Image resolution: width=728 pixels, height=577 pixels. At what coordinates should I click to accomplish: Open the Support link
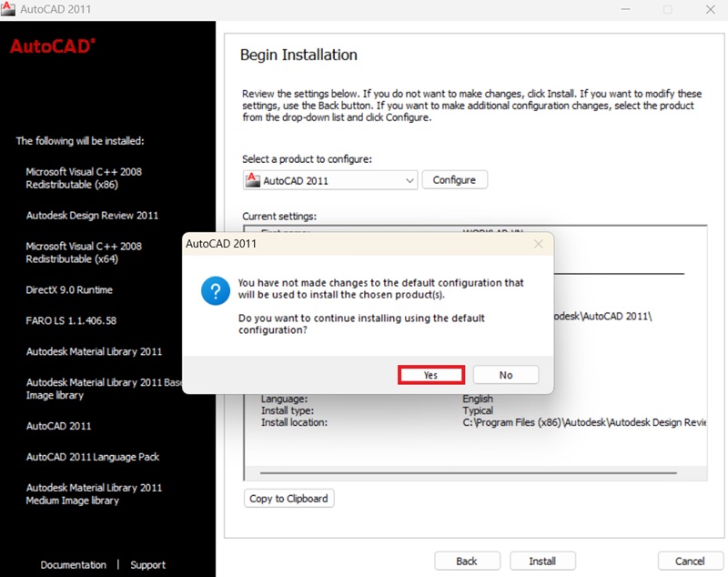(x=147, y=565)
